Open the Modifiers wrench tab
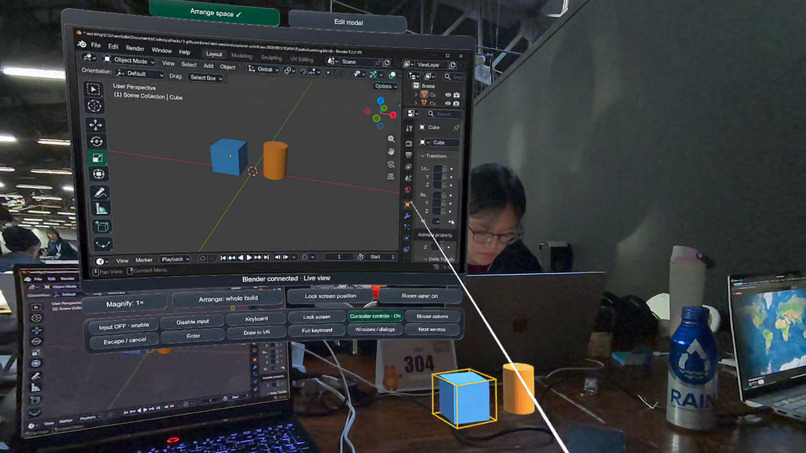 [x=407, y=215]
